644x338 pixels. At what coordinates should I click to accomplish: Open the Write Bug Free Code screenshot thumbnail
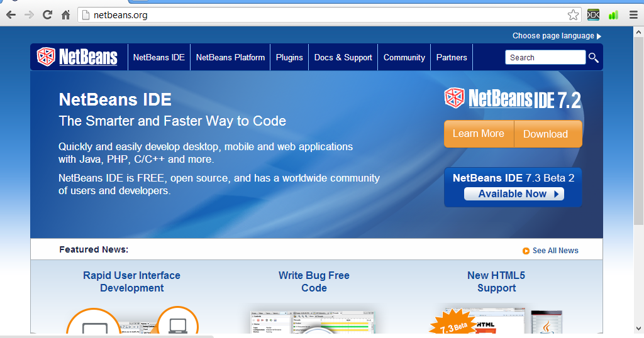[x=313, y=321]
